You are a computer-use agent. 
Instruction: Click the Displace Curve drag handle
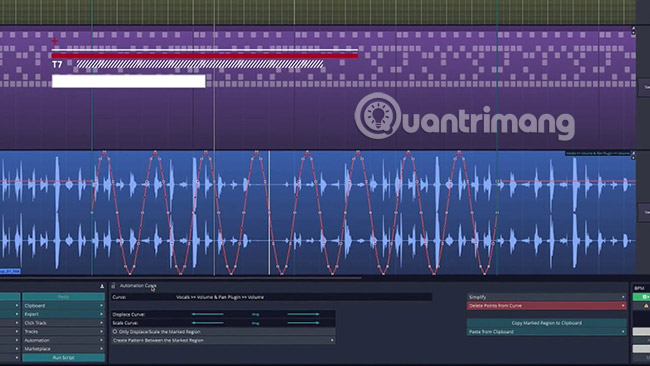click(x=255, y=315)
